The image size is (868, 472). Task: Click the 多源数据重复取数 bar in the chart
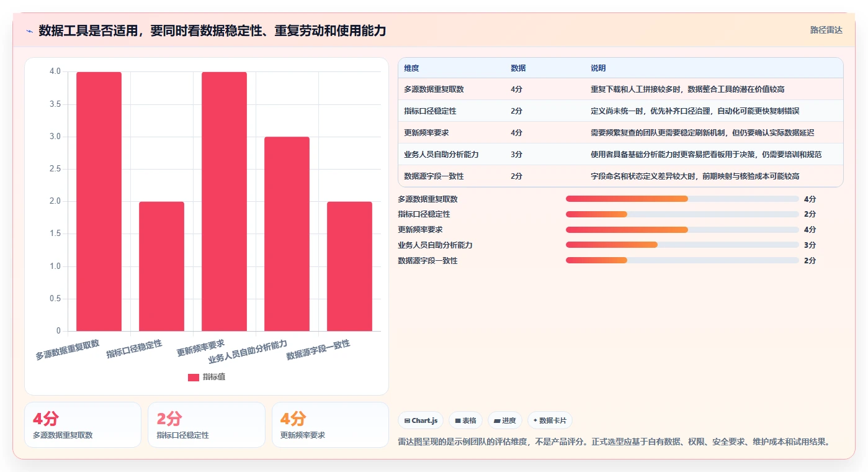tap(99, 201)
